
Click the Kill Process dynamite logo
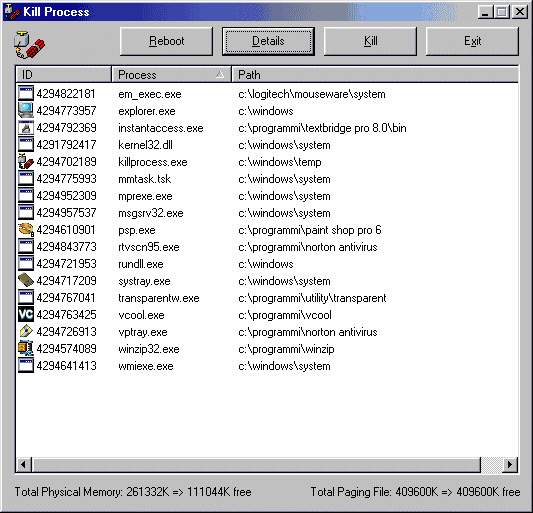click(29, 45)
